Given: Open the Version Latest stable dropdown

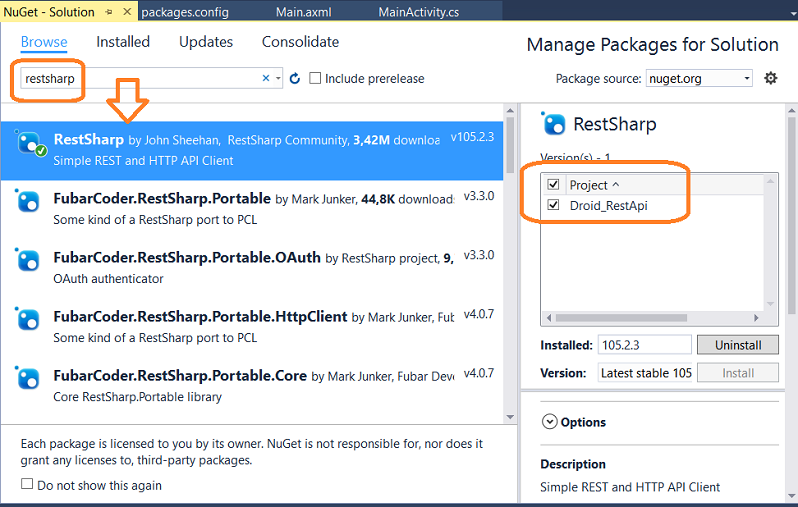Looking at the screenshot, I should click(644, 373).
